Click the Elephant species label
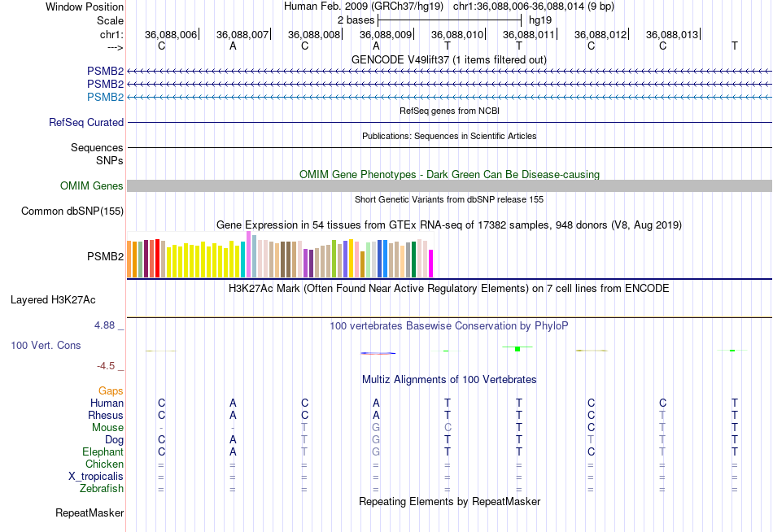773x532 pixels. tap(103, 451)
